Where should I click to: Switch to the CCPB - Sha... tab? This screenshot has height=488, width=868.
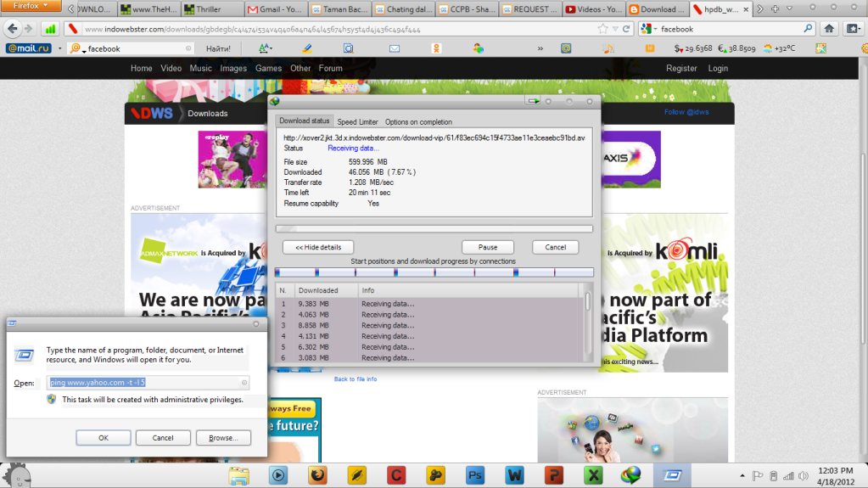466,9
